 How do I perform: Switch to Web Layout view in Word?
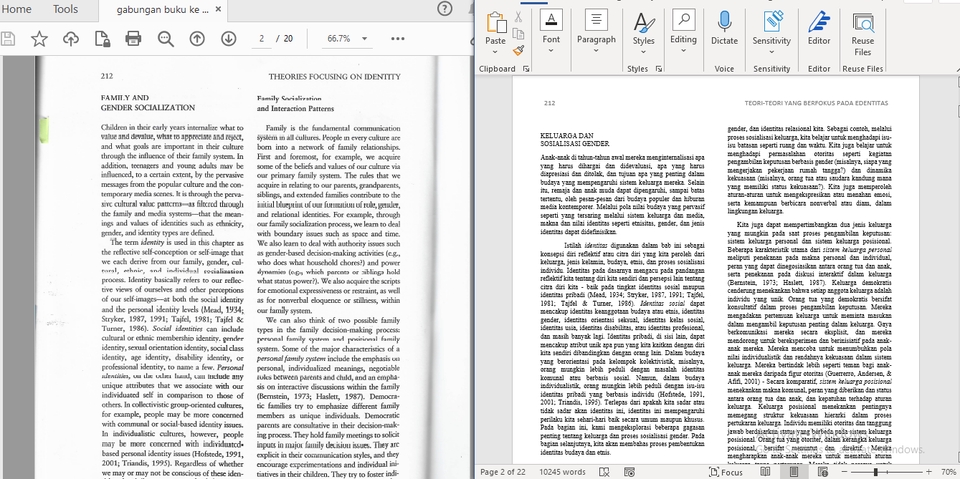[x=822, y=472]
